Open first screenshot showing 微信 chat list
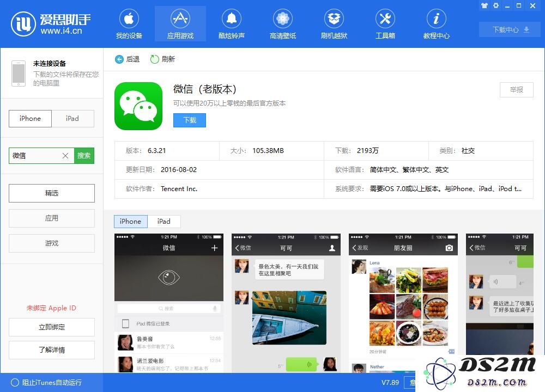Viewport: 545px width, 392px height. tap(169, 303)
